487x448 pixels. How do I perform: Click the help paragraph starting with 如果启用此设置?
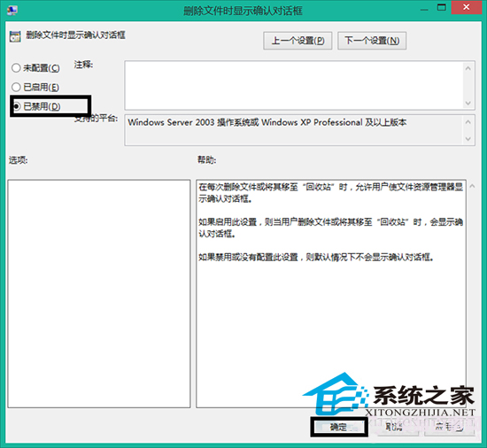(x=331, y=228)
